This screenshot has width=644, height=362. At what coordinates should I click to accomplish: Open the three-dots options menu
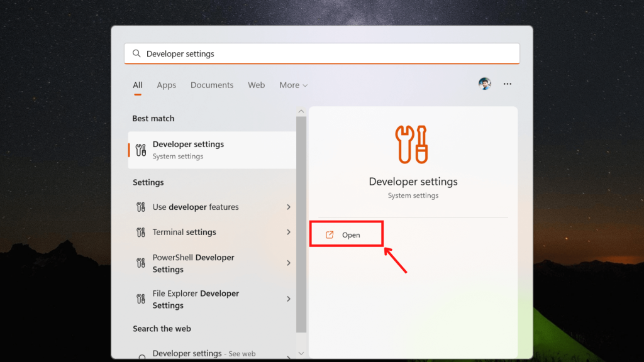(x=508, y=84)
